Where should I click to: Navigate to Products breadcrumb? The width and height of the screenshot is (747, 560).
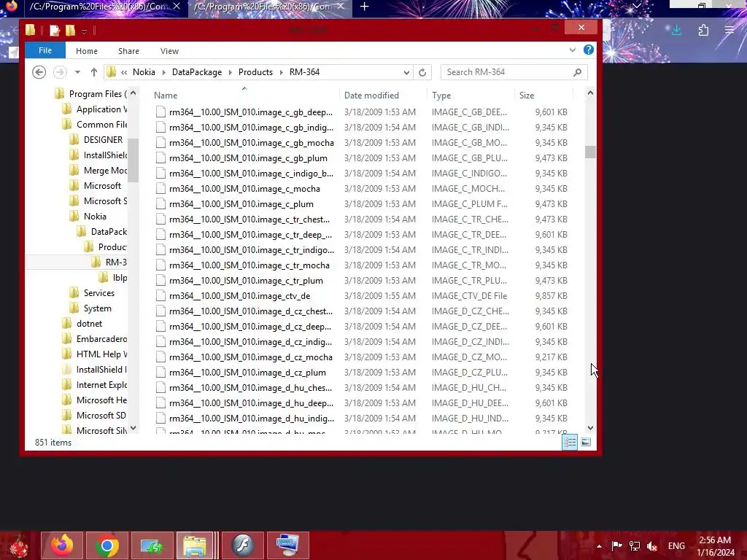pyautogui.click(x=255, y=72)
